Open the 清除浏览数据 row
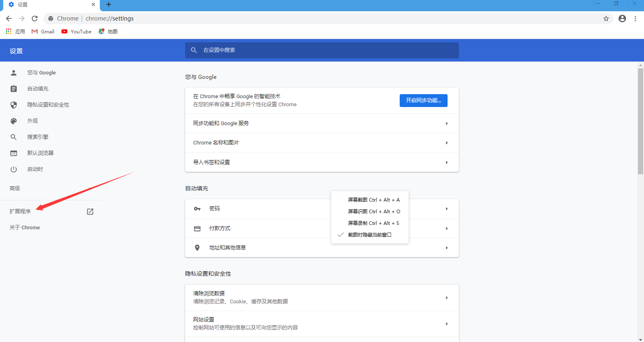Screen dimensions: 644x342 tap(322, 298)
